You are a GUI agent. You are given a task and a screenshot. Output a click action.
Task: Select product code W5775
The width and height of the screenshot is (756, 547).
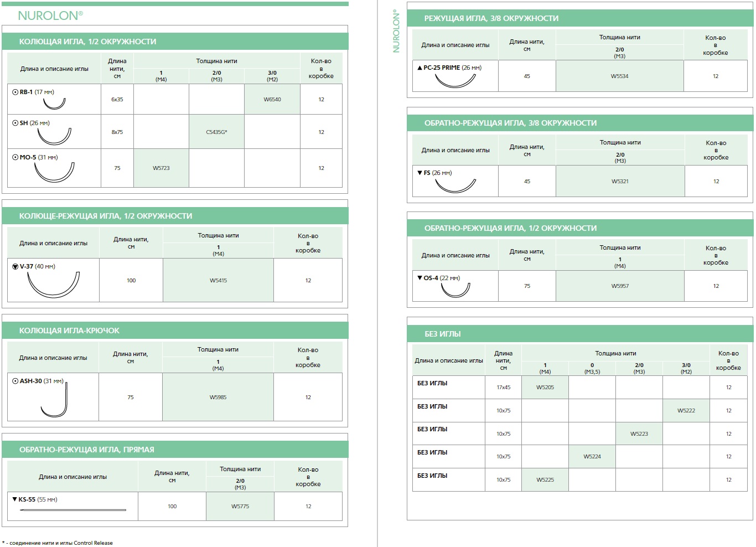point(240,506)
